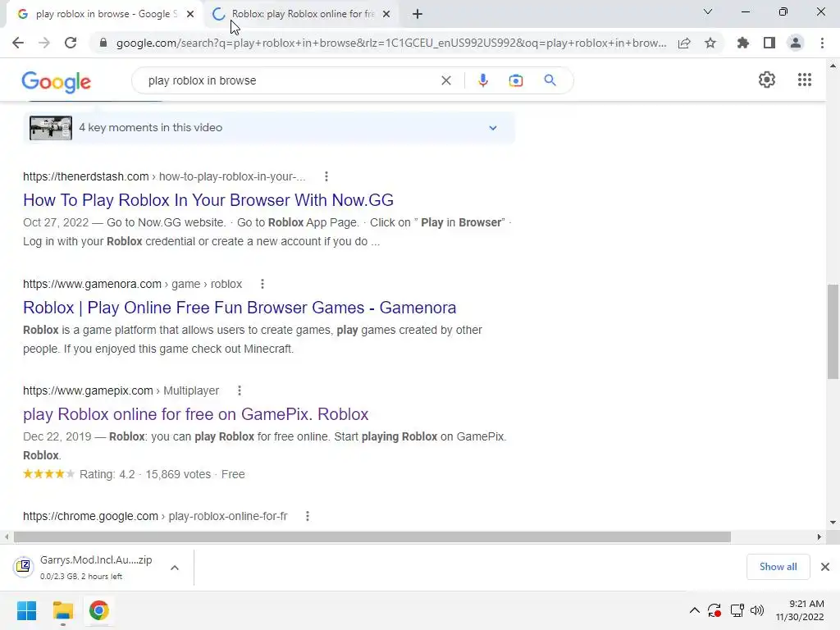
Task: Open download options for Garrys.Mod zip
Action: [175, 568]
